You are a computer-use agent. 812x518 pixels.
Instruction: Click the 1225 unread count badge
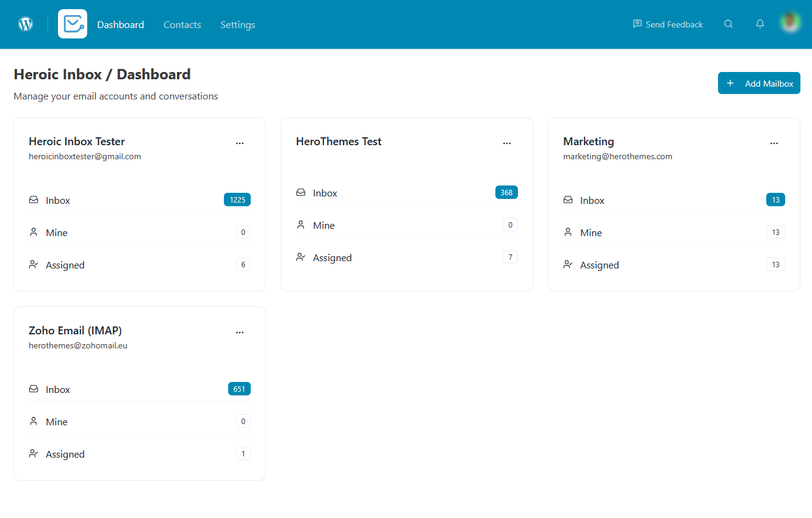pos(237,199)
